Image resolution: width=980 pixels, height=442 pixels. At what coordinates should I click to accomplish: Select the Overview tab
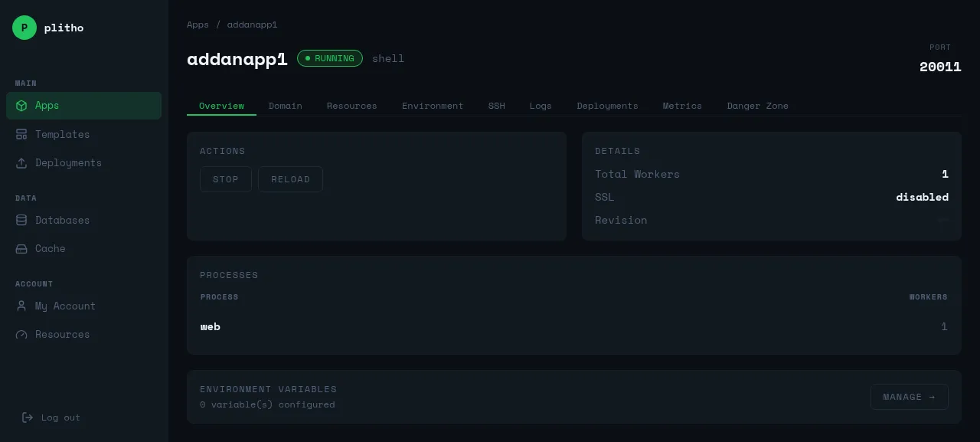tap(221, 106)
